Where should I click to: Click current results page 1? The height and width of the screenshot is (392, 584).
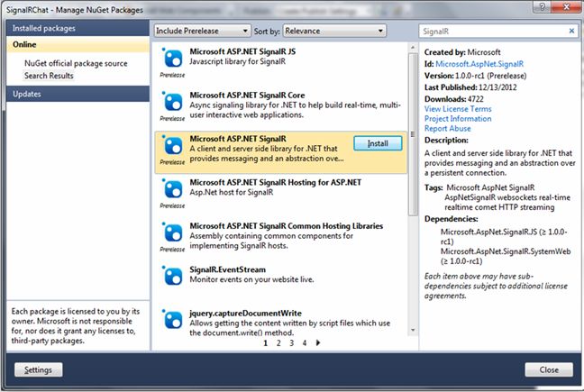tap(265, 342)
